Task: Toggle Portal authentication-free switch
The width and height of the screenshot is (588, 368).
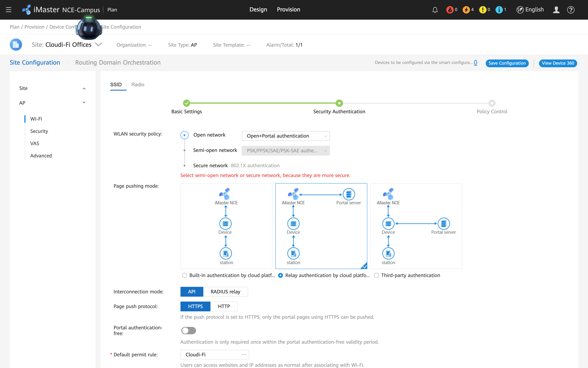Action: (x=188, y=331)
